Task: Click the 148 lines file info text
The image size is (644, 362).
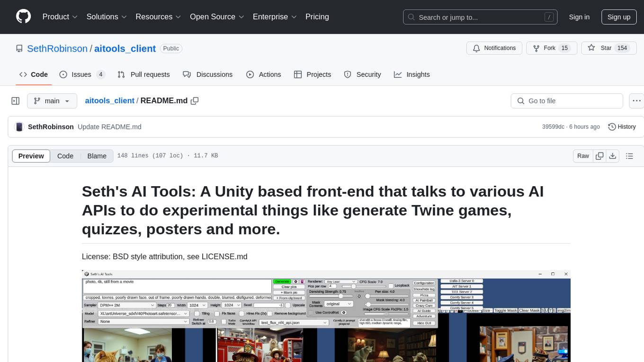Action: tap(168, 156)
